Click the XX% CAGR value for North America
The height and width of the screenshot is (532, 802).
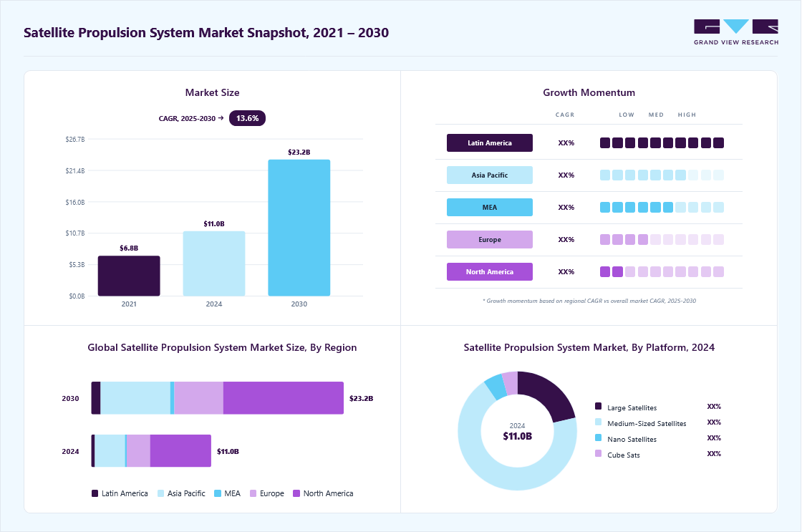click(566, 271)
